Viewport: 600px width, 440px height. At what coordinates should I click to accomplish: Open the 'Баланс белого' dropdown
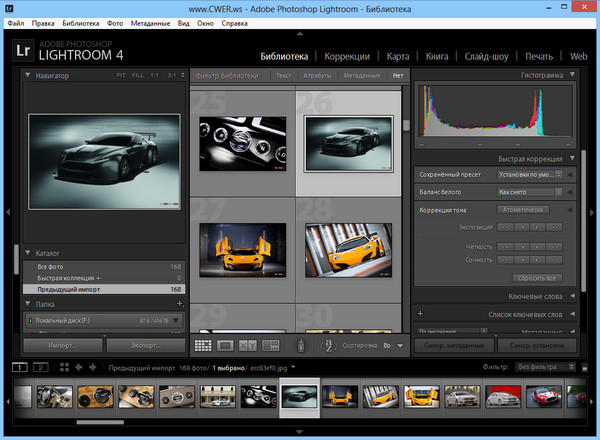coord(529,191)
